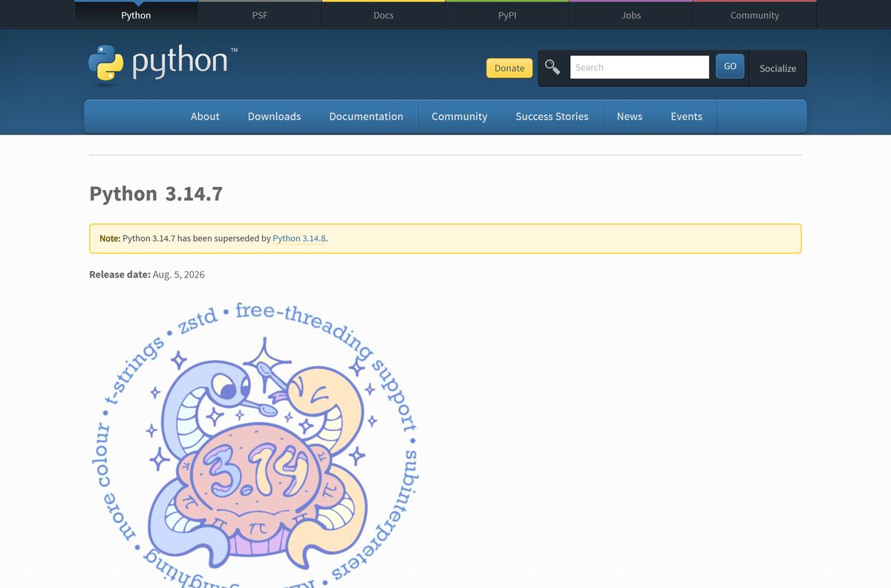Open the News navigation menu

(630, 117)
